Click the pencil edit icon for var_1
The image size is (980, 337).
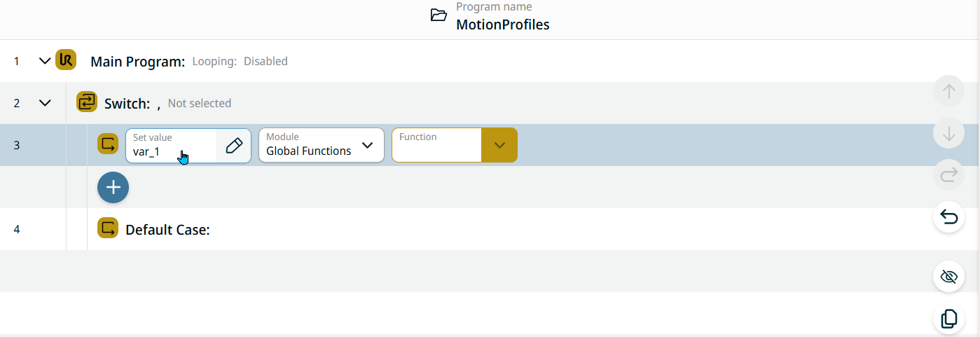click(x=234, y=145)
